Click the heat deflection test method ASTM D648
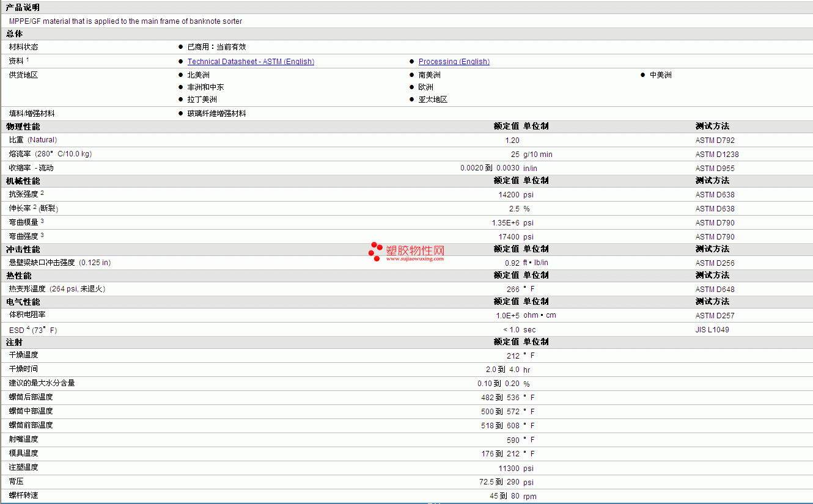Viewport: 813px width, 504px height. coord(715,290)
